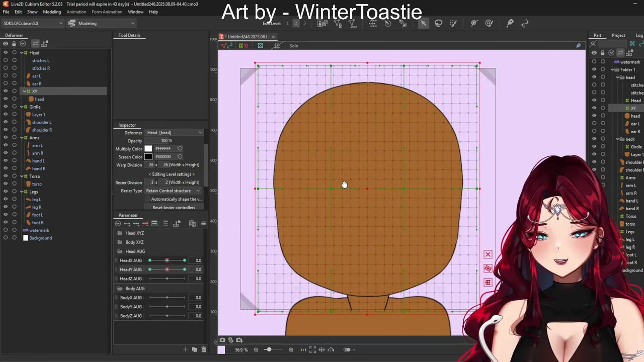Click the BodyX AUG value field
This screenshot has height=362, width=644.
[x=196, y=297]
